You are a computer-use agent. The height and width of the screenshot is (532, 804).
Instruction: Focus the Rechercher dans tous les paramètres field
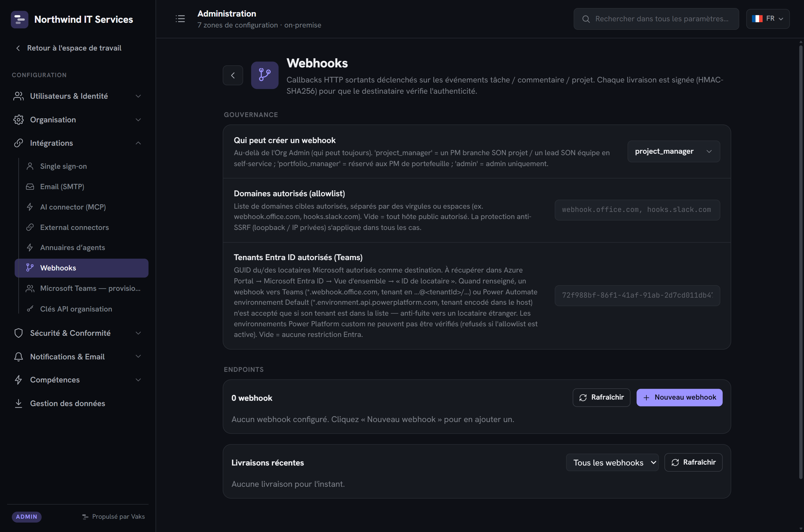point(656,19)
